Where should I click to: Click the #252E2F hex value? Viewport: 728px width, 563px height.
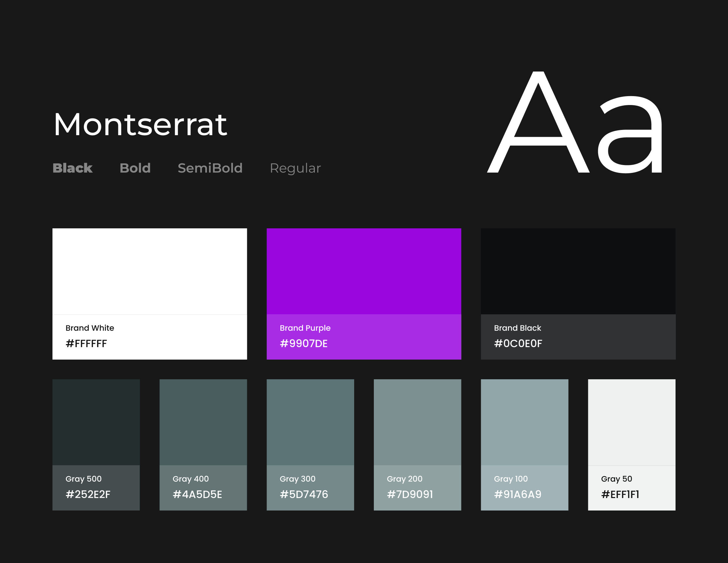click(88, 494)
